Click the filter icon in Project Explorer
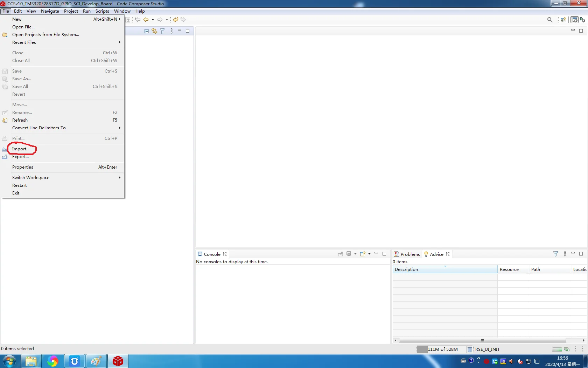The image size is (588, 368). pos(162,31)
